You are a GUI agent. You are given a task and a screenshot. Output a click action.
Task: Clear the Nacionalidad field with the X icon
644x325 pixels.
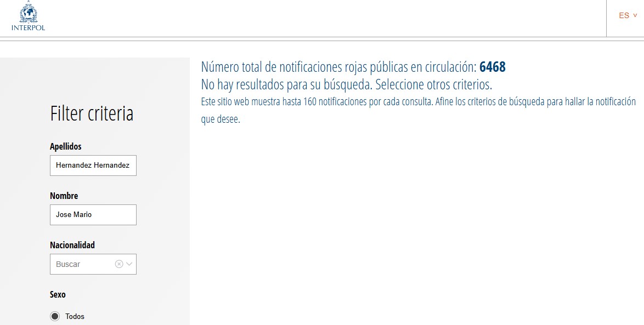point(119,264)
